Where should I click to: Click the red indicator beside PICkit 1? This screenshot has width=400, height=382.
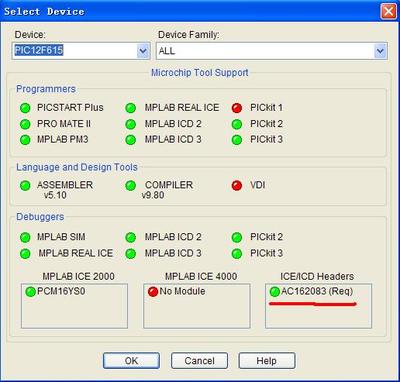(237, 108)
